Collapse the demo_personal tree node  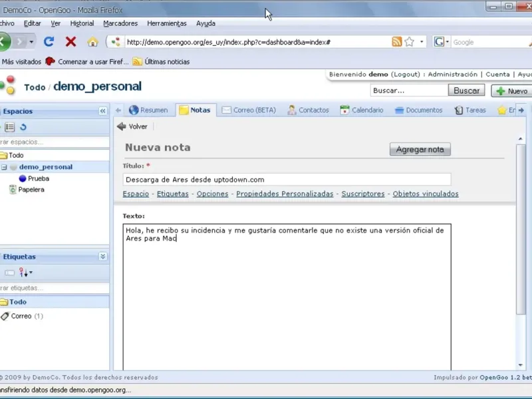(4, 167)
